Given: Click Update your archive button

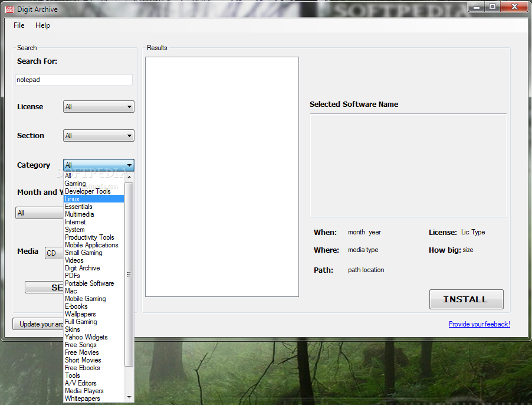Looking at the screenshot, I should click(38, 324).
